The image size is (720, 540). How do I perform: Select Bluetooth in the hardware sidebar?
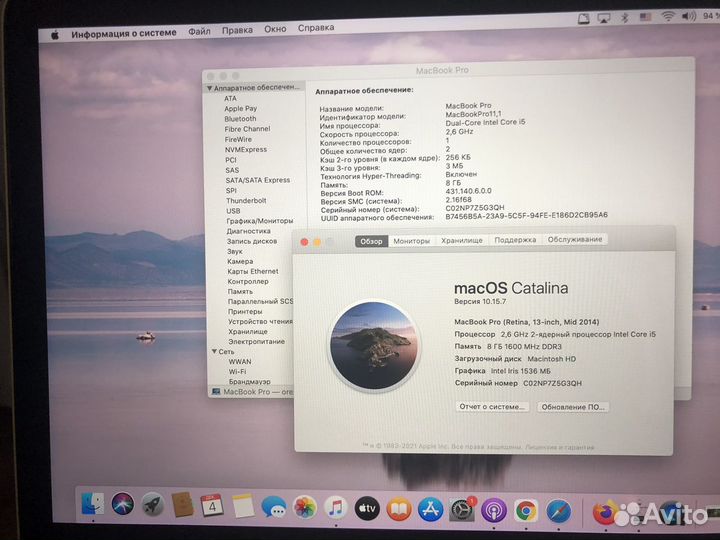[x=241, y=118]
